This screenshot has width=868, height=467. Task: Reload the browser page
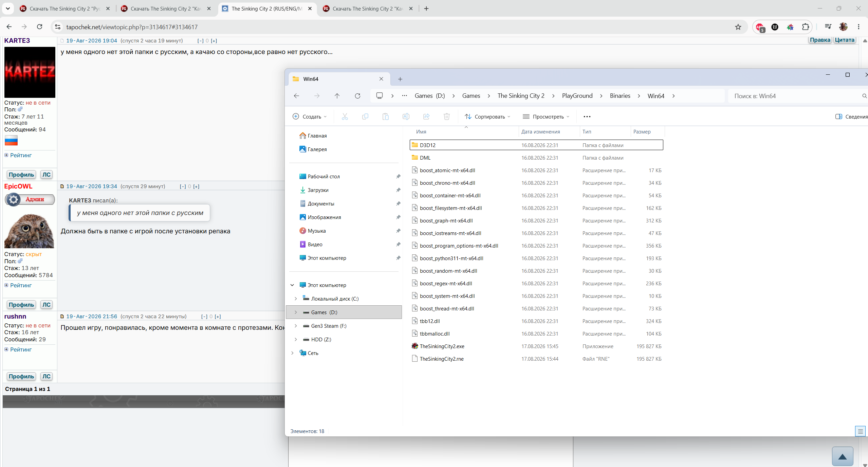click(x=39, y=26)
